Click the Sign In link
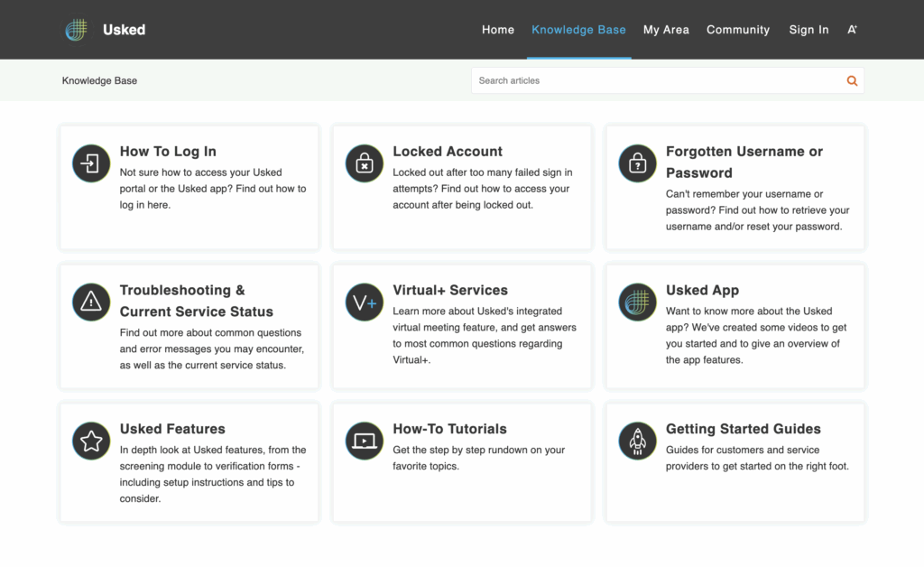The height and width of the screenshot is (567, 924). coord(808,30)
